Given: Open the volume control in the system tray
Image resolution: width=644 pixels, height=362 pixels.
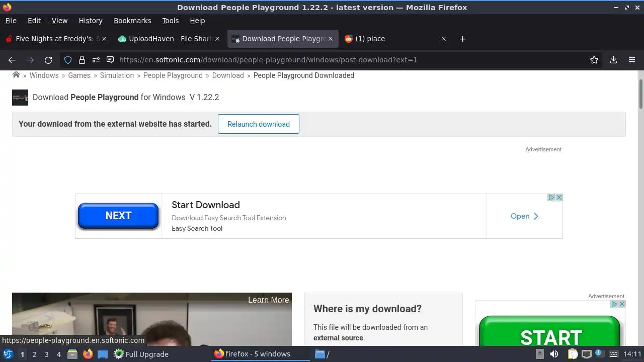Looking at the screenshot, I should tap(554, 354).
